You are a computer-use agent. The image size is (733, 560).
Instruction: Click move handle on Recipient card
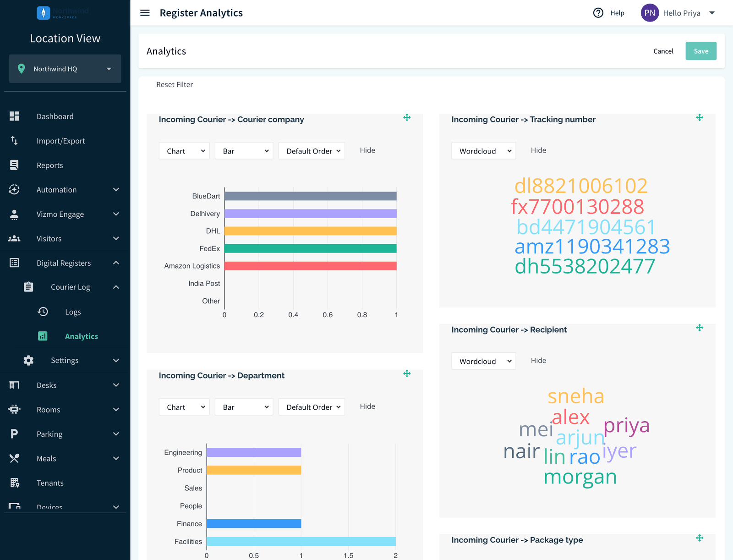[700, 328]
